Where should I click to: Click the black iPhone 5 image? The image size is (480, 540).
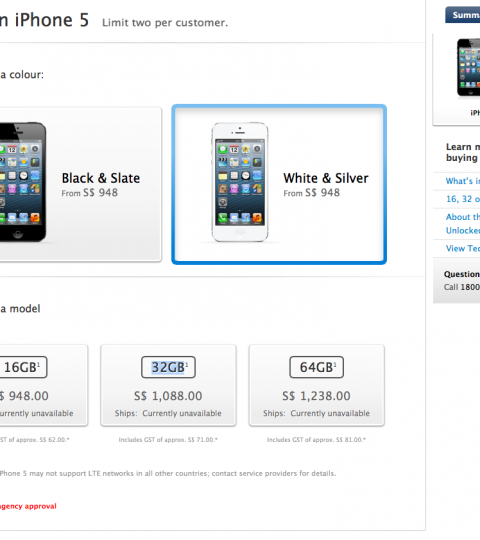pos(23,182)
